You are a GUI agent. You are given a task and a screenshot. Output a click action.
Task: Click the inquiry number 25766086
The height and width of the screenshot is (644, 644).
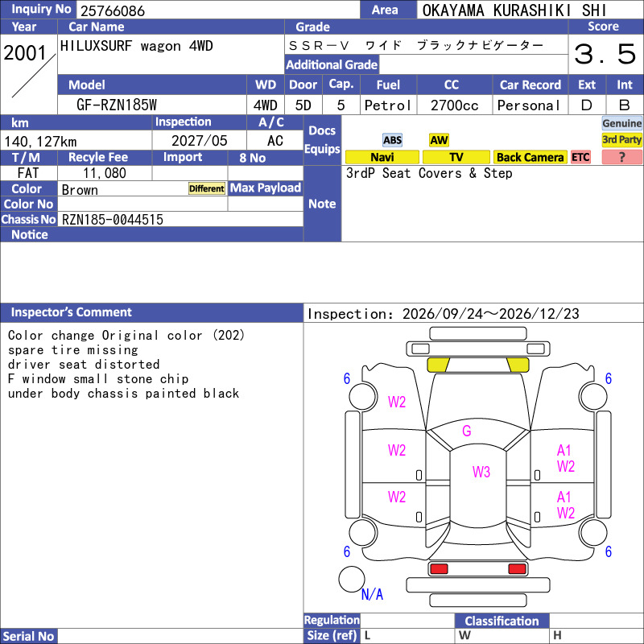(x=113, y=10)
